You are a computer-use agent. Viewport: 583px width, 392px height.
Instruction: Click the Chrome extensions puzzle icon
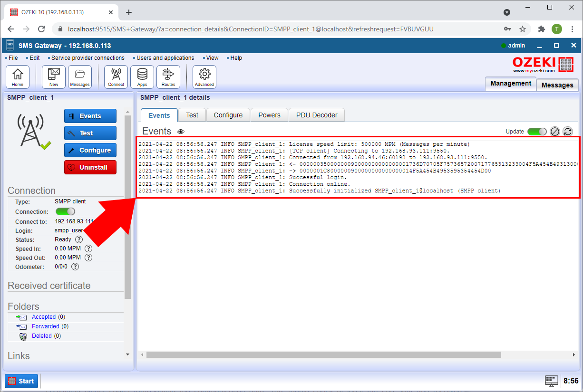click(x=541, y=29)
